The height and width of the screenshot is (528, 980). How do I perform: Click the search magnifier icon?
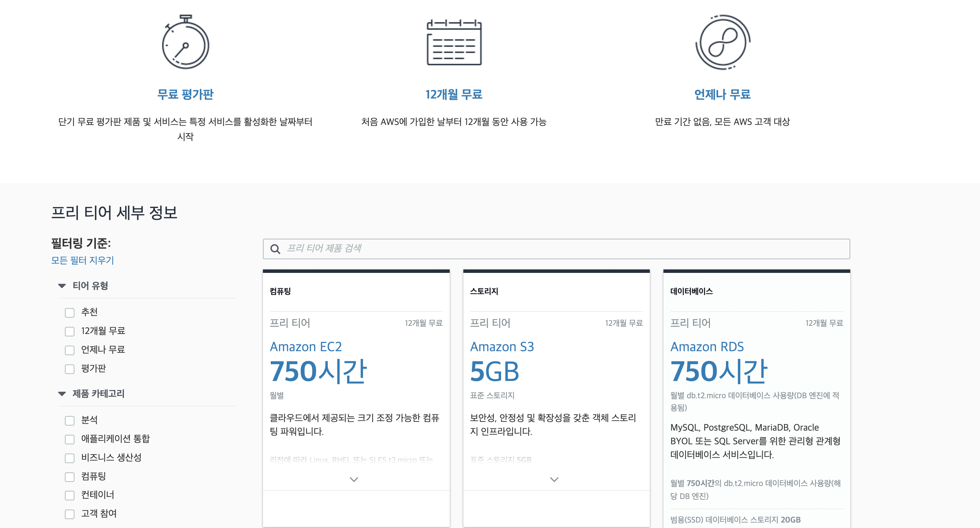pos(275,249)
